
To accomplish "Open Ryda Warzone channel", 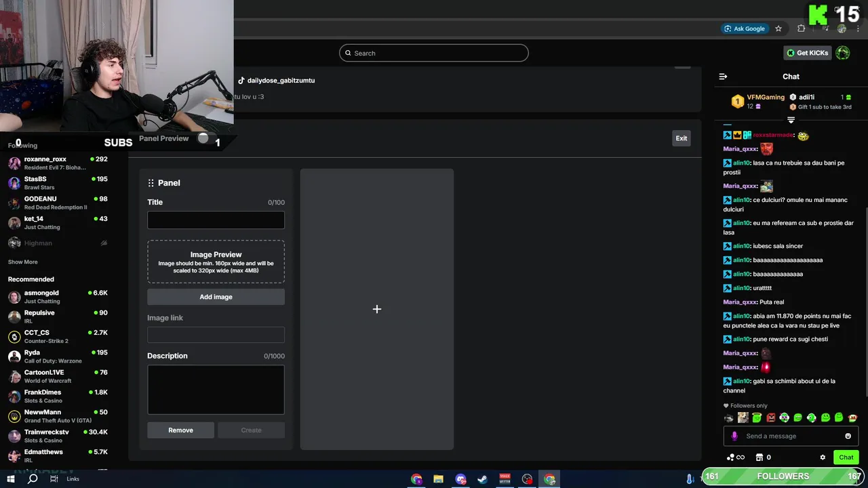I will 58,357.
